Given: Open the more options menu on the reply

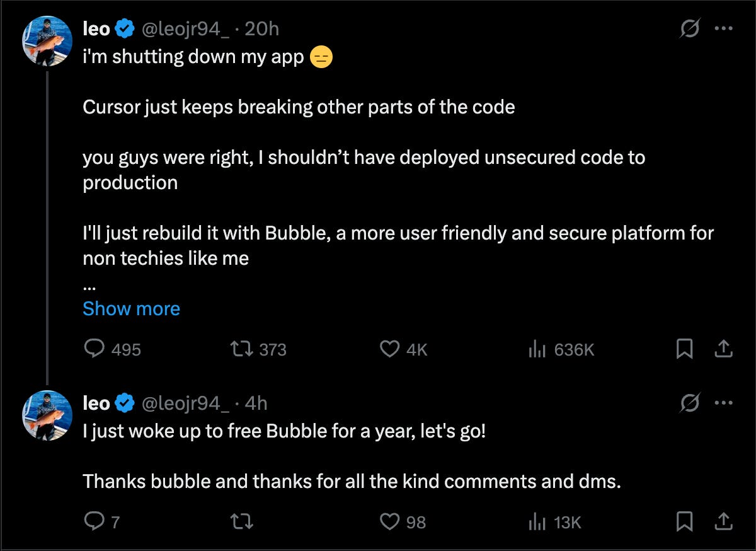Looking at the screenshot, I should [x=723, y=402].
